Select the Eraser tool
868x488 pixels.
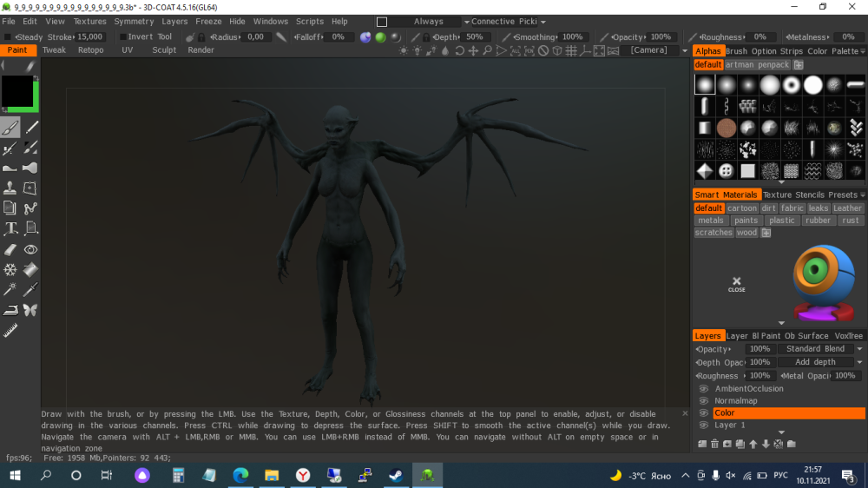coord(10,249)
